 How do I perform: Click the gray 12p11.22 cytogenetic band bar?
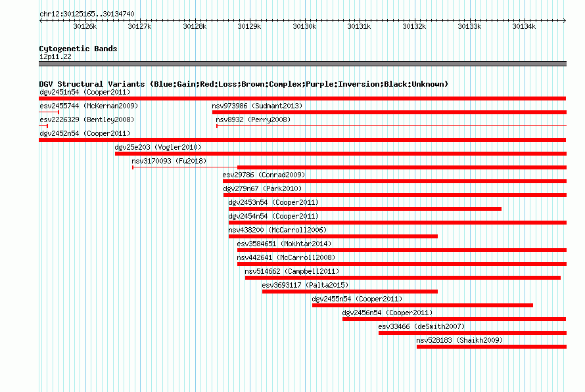(x=302, y=64)
